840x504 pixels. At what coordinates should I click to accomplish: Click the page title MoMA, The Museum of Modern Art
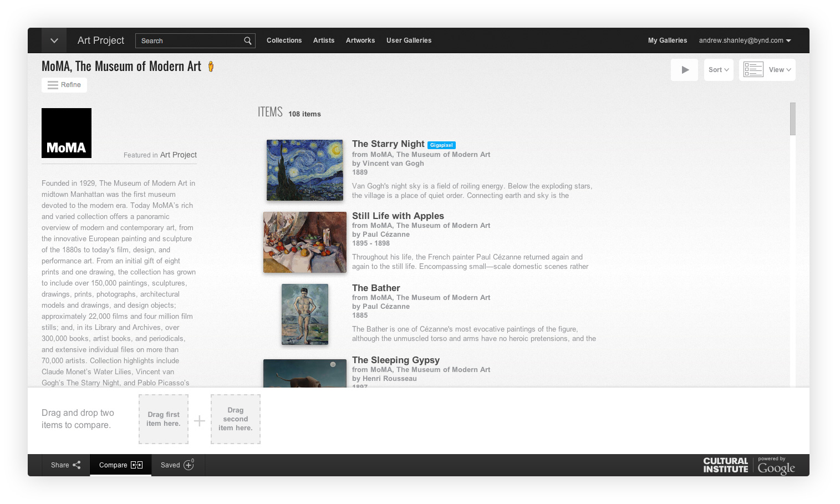(x=121, y=67)
